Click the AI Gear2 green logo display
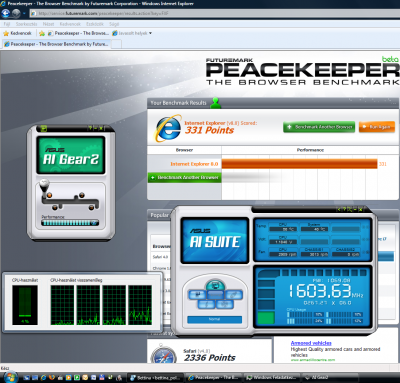Screen dimensions: 400x383 pos(71,155)
